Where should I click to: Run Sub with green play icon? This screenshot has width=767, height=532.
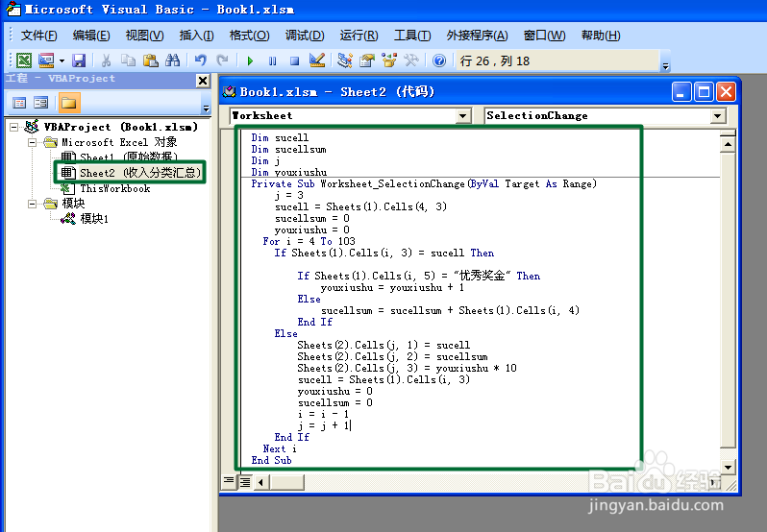251,61
